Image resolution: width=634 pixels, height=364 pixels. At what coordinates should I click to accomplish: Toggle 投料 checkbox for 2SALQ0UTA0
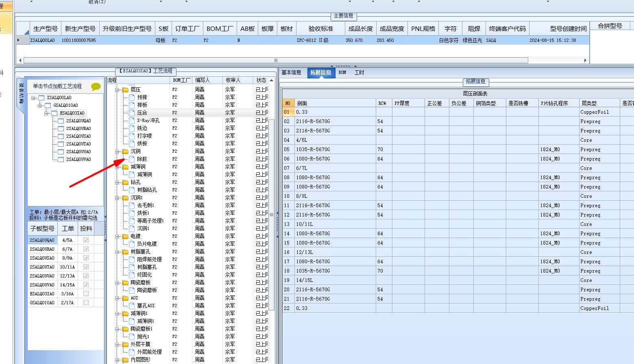(x=86, y=267)
